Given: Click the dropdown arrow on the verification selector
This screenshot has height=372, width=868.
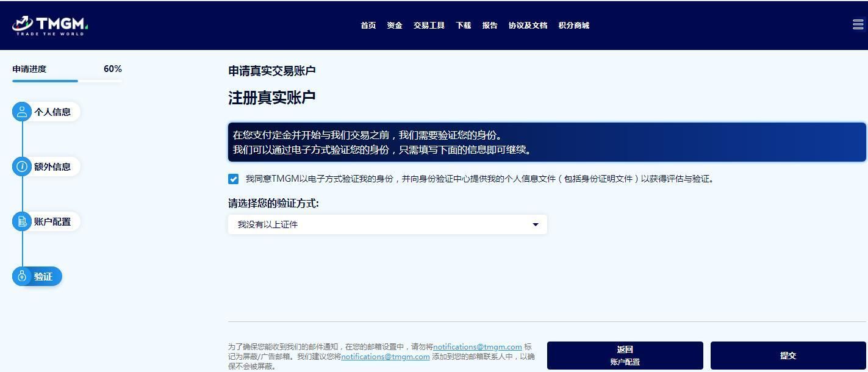Looking at the screenshot, I should coord(536,224).
